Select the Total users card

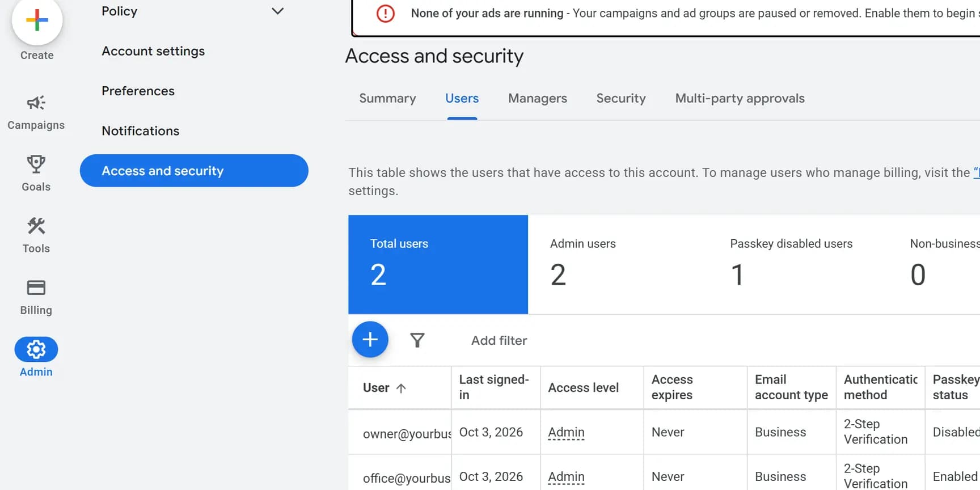coord(438,264)
